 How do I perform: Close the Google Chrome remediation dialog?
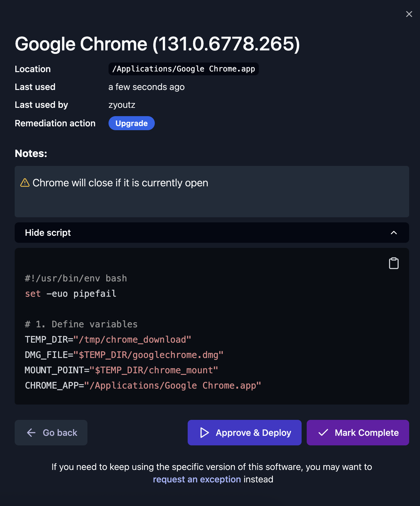409,14
